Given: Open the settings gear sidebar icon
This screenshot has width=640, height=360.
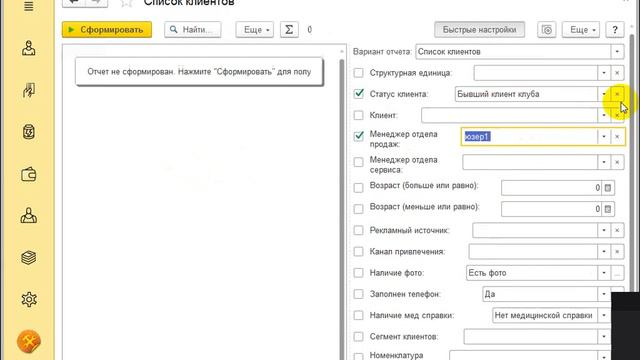Looking at the screenshot, I should tap(29, 300).
